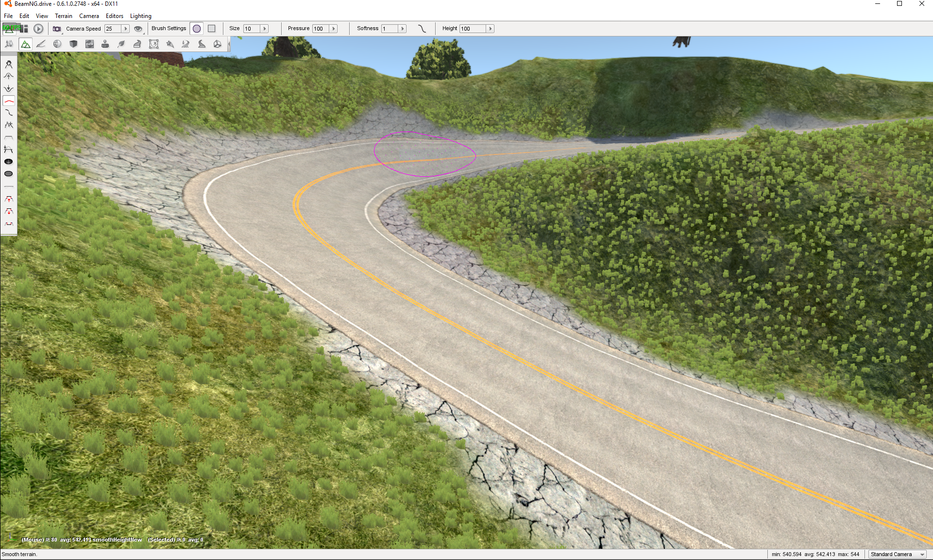Click the Camera Speed value field
Viewport: 933px width, 560px height.
tap(113, 29)
